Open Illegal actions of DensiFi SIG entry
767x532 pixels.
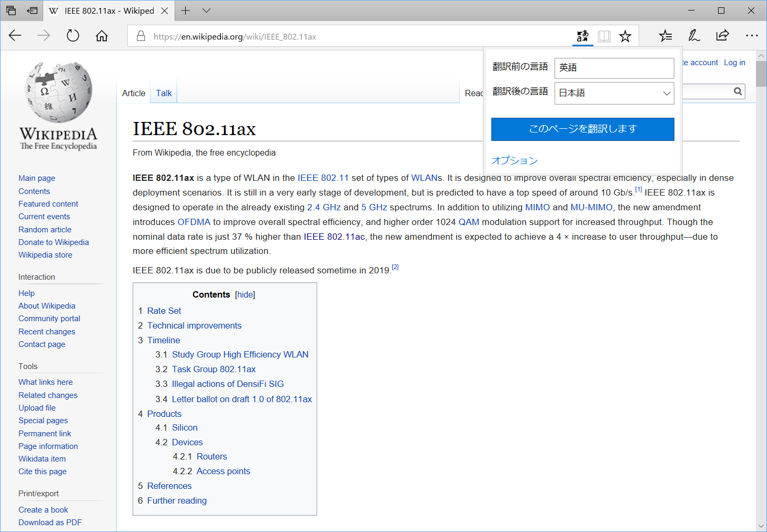228,384
